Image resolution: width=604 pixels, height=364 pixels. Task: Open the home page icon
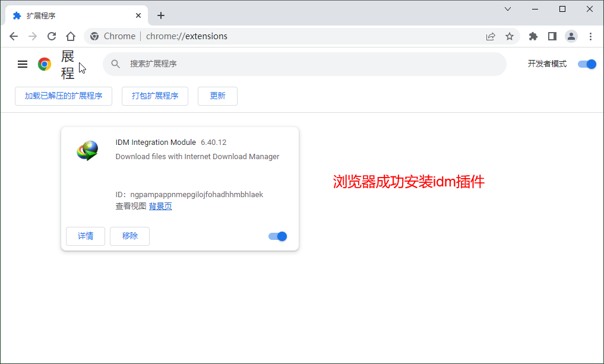(x=71, y=36)
